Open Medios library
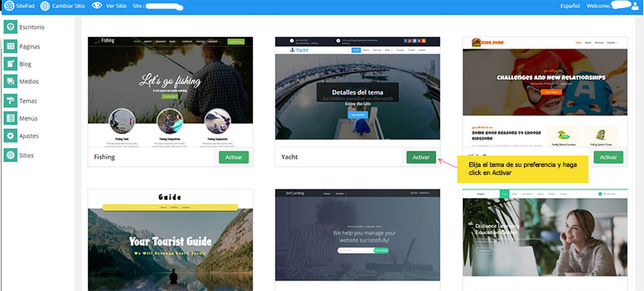The image size is (644, 291). click(29, 81)
